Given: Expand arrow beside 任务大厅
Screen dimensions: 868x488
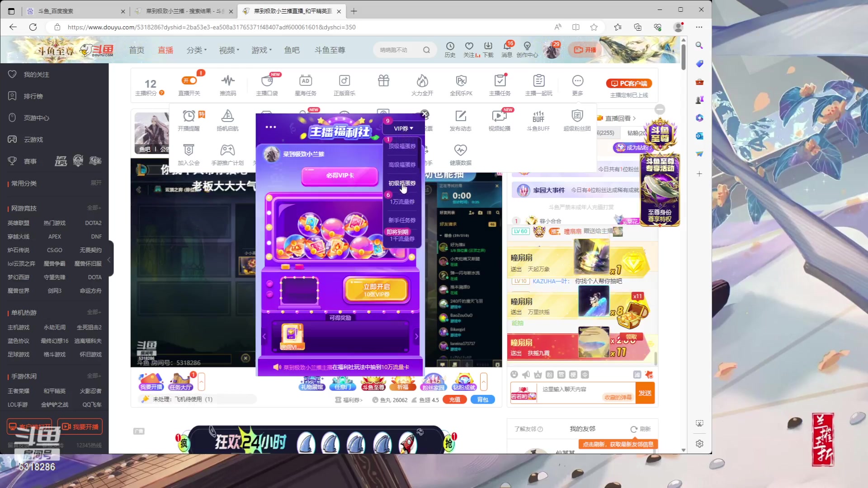Looking at the screenshot, I should click(202, 382).
